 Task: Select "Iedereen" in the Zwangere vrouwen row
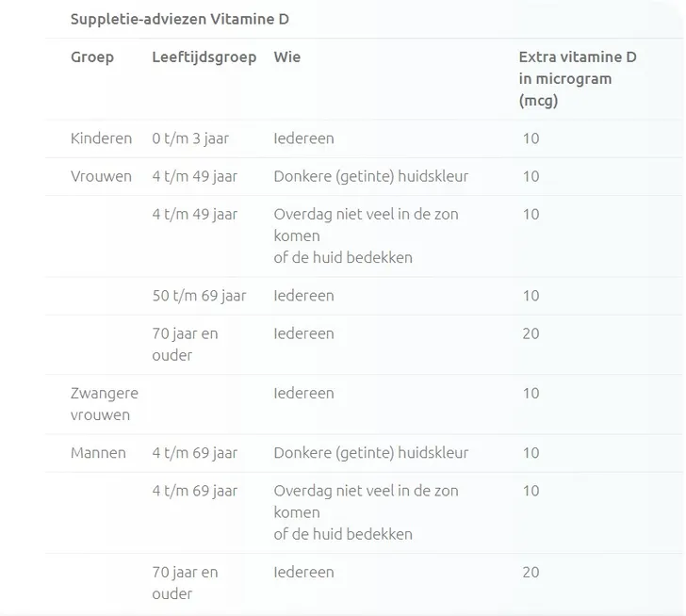(x=303, y=394)
